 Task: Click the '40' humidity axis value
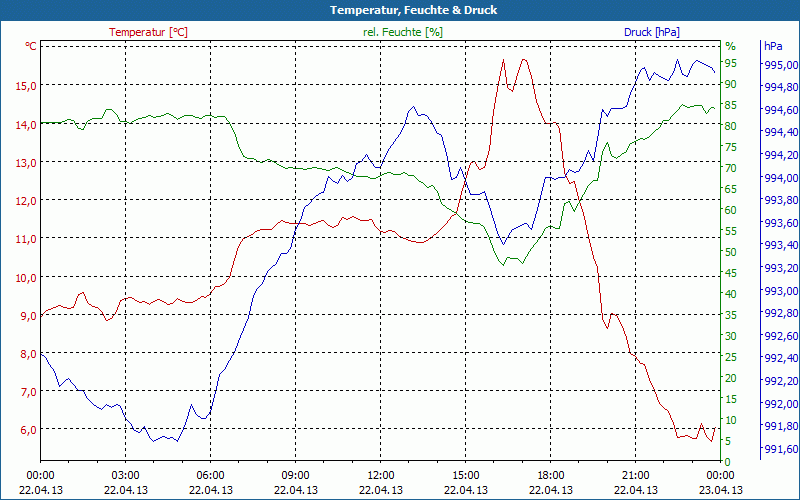tap(731, 294)
